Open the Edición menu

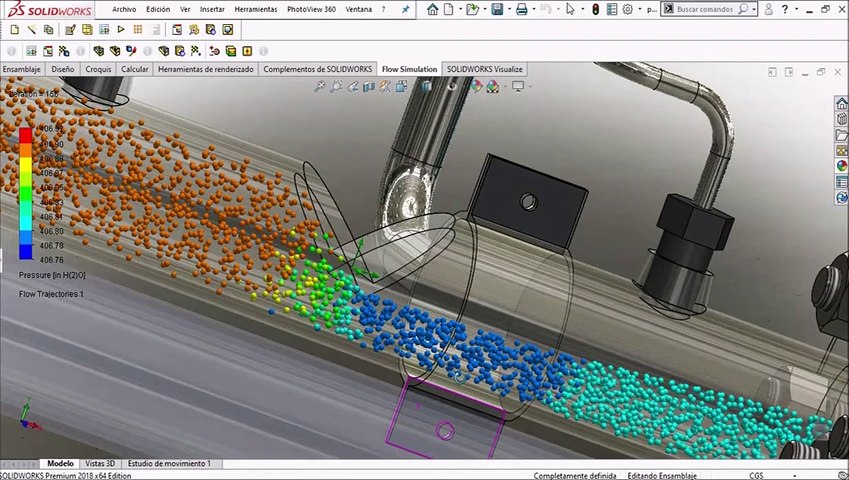pyautogui.click(x=158, y=9)
